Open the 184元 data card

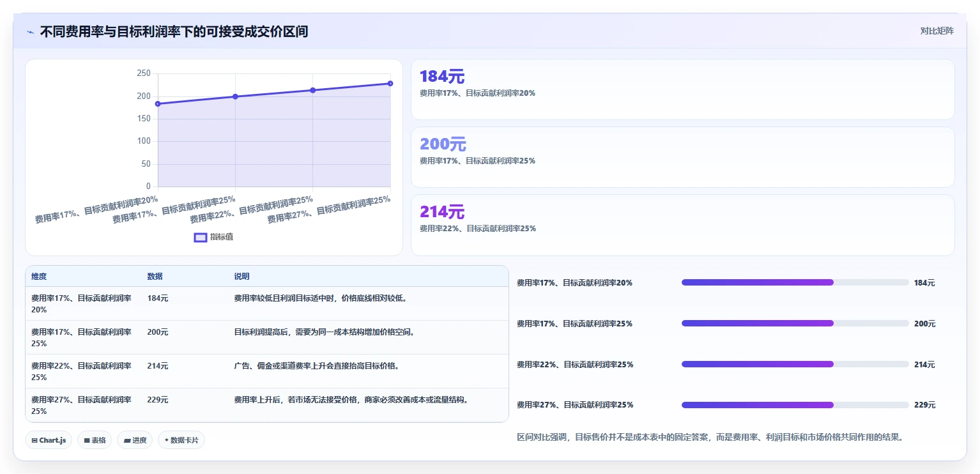pos(682,89)
